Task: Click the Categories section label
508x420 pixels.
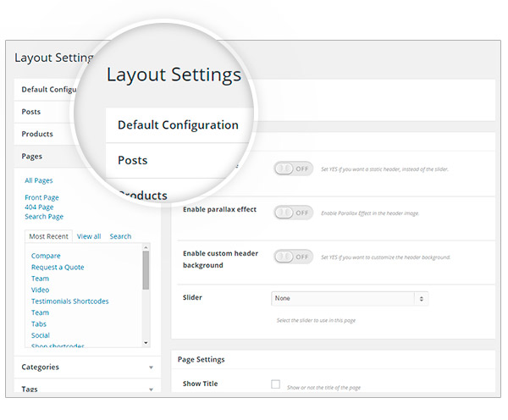Action: click(40, 367)
